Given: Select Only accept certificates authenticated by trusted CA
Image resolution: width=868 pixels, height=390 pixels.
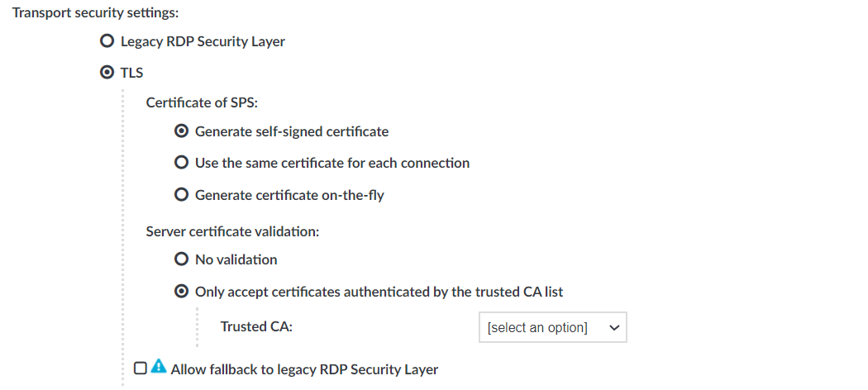Looking at the screenshot, I should point(181,291).
